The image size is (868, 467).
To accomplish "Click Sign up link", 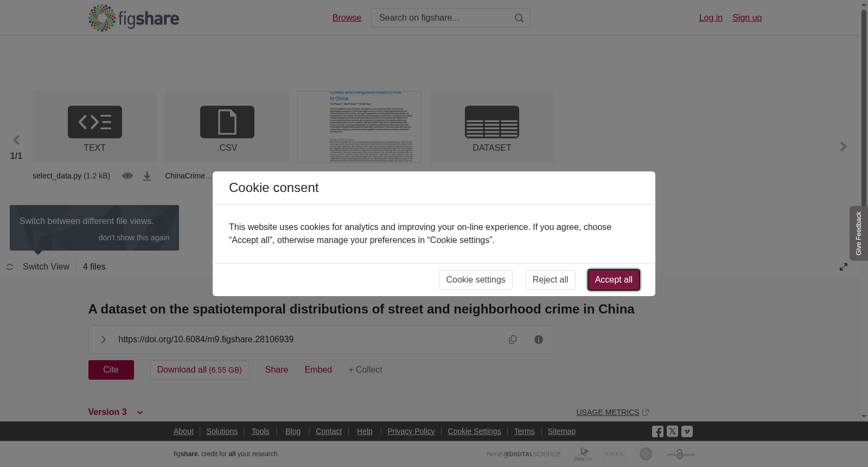I will coord(747,18).
